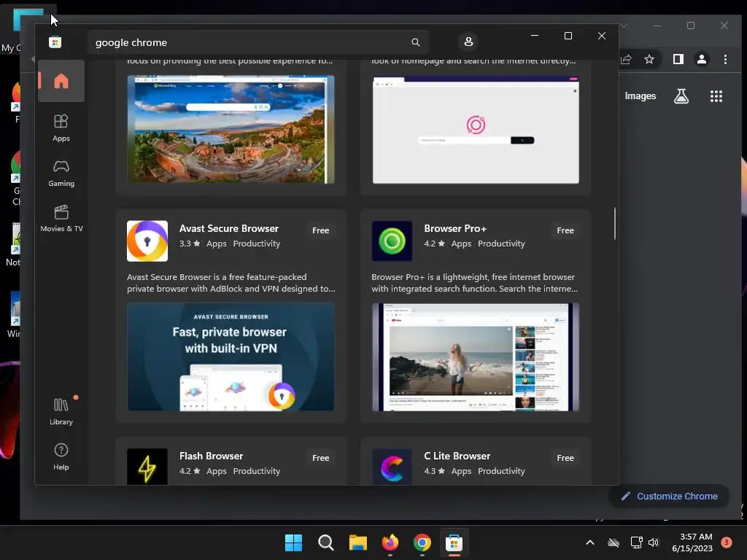Open Movies & TV section
This screenshot has width=747, height=560.
coord(61,219)
